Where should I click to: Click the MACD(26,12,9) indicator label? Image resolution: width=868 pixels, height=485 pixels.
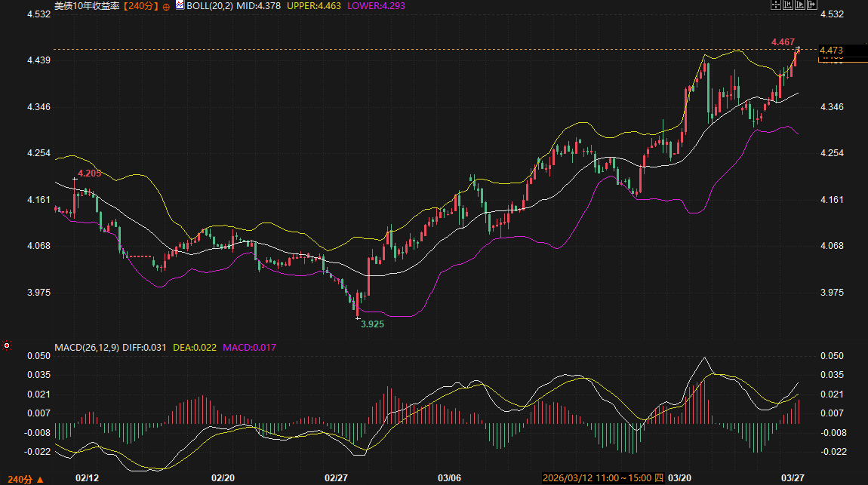(85, 347)
